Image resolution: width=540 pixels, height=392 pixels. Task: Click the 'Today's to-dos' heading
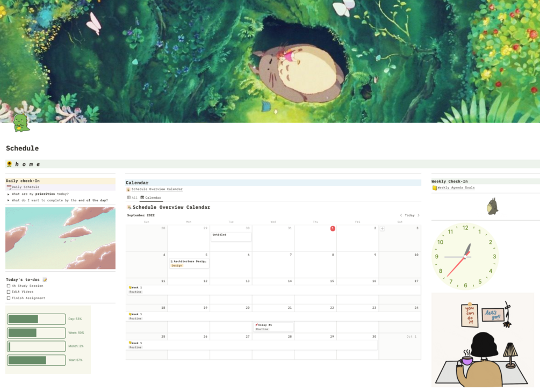[23, 279]
